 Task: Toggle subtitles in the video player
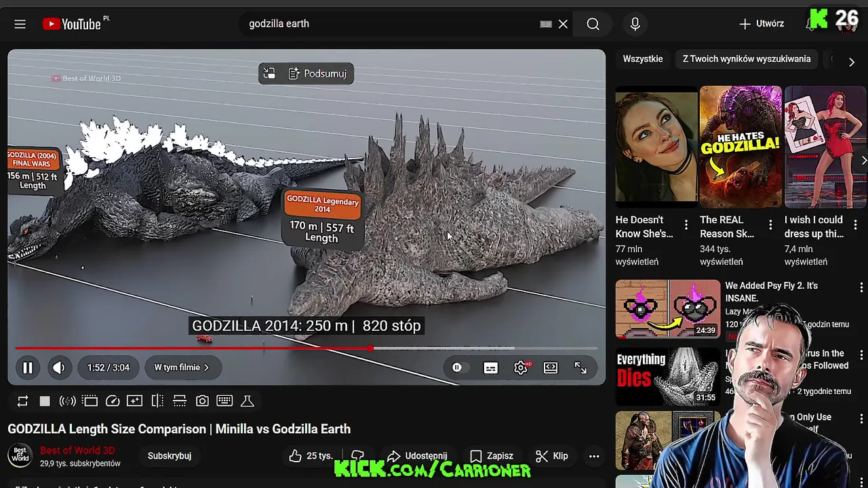(x=490, y=367)
